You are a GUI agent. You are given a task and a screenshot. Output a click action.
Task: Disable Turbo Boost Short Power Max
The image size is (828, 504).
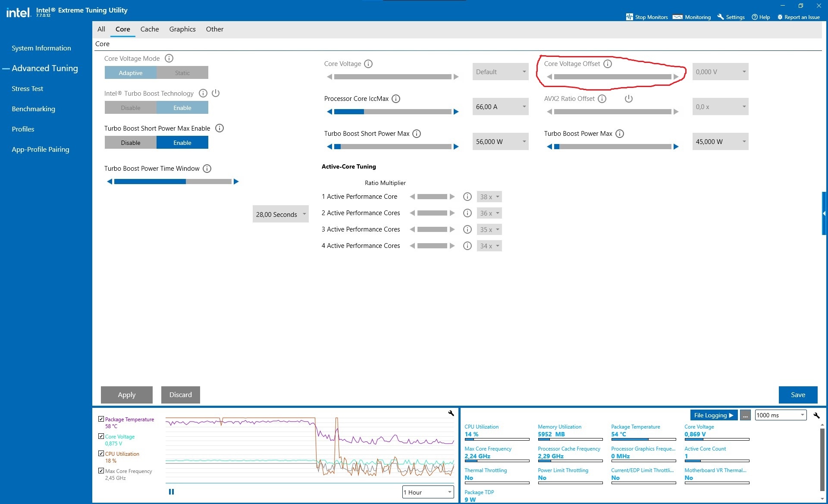[x=130, y=142]
